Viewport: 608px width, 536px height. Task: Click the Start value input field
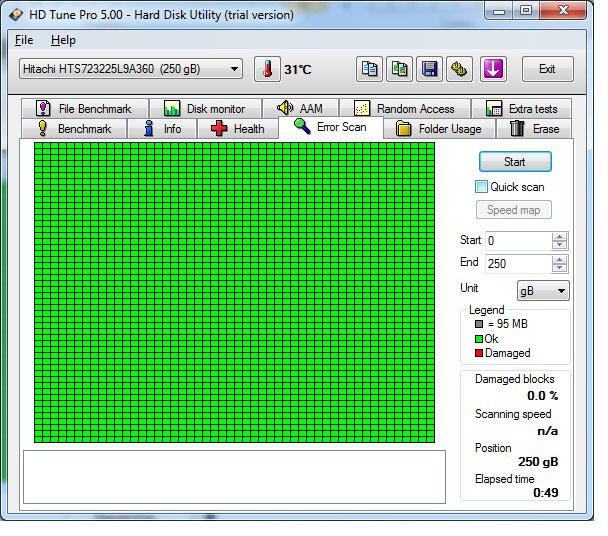(x=518, y=241)
